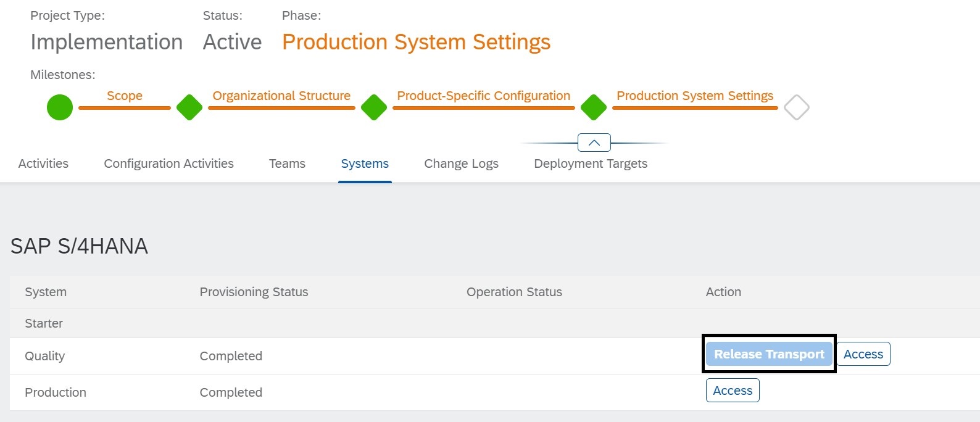Click the Active status value
This screenshot has width=980, height=422.
(232, 42)
